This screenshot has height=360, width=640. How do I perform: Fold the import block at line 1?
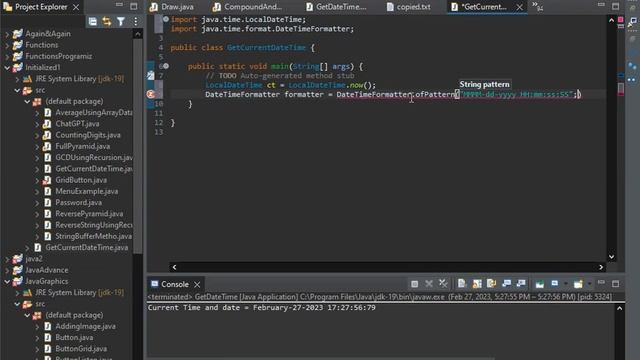(x=166, y=19)
